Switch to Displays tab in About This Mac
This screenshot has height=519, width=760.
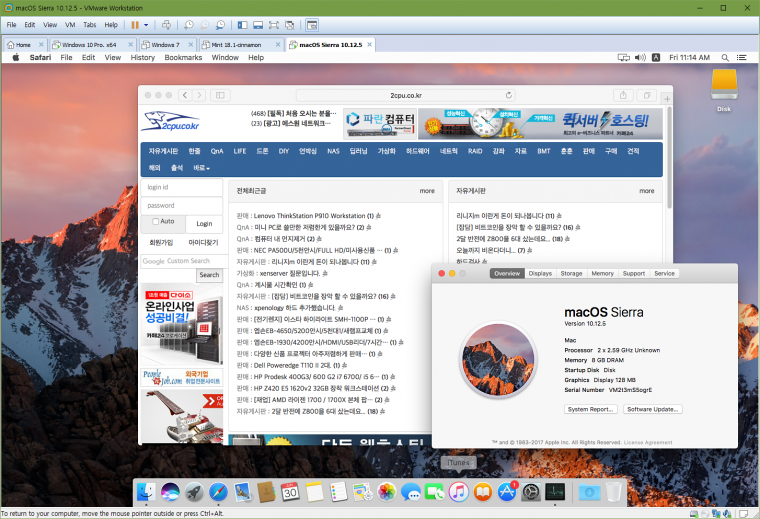click(540, 273)
